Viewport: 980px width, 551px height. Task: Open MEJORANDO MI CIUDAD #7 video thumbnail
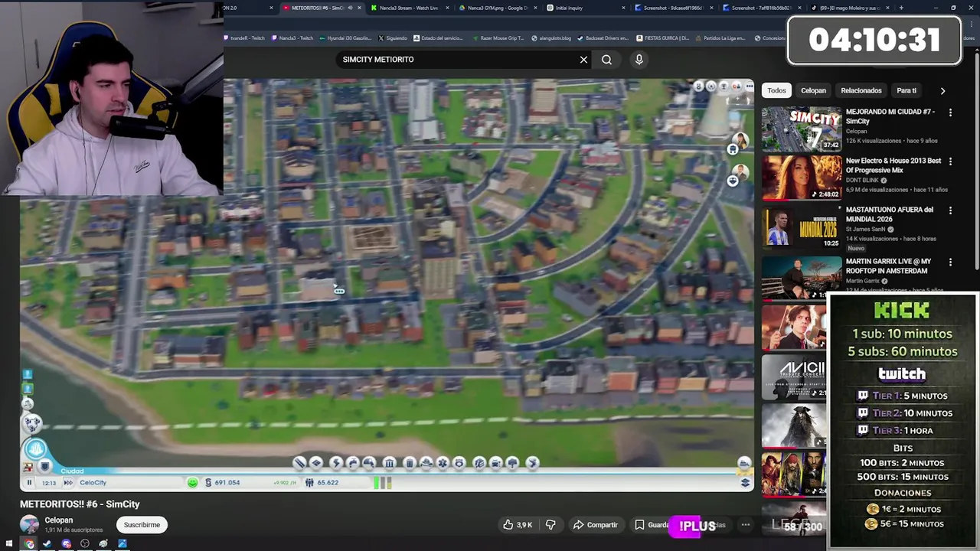[801, 129]
